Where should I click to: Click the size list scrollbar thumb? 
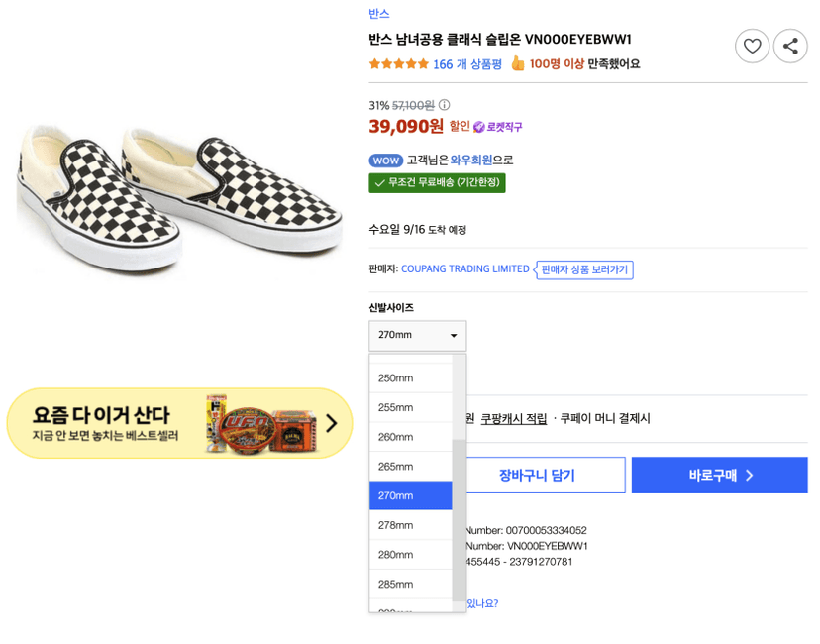coord(459,520)
